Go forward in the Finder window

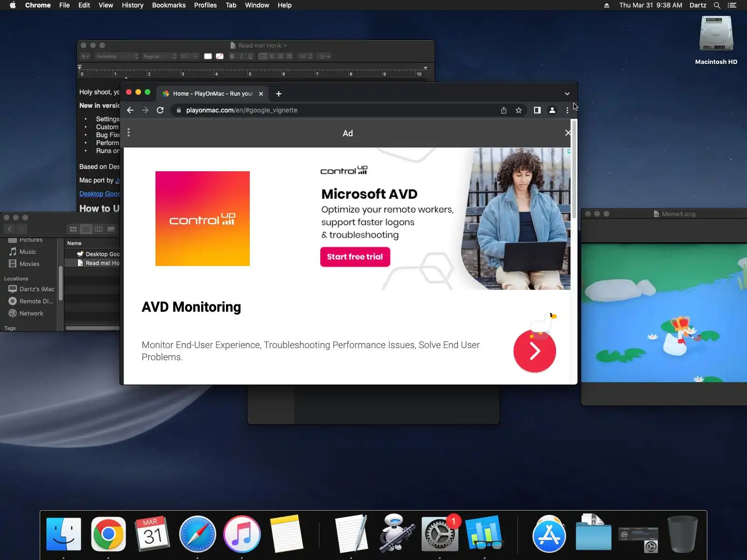21,229
